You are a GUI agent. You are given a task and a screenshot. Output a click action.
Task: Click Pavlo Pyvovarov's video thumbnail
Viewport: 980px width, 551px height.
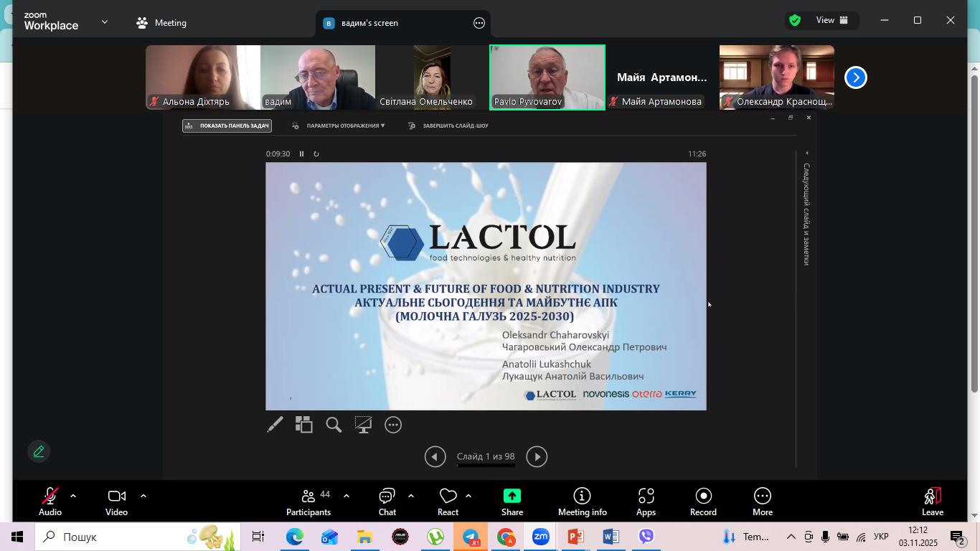click(547, 77)
